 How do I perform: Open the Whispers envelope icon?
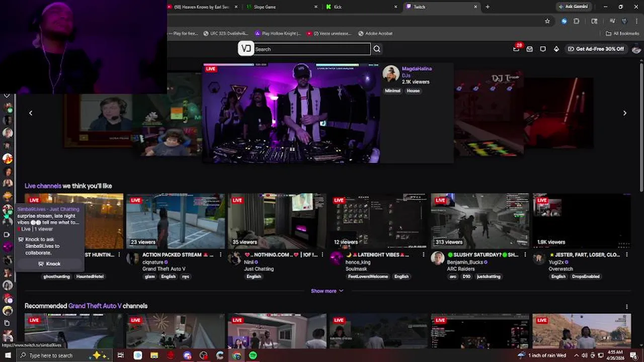529,49
